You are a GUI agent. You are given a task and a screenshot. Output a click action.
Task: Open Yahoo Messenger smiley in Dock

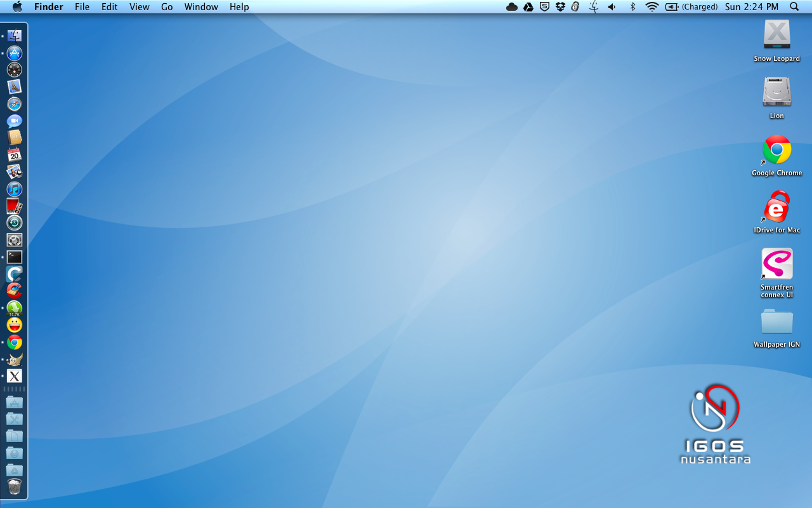15,325
